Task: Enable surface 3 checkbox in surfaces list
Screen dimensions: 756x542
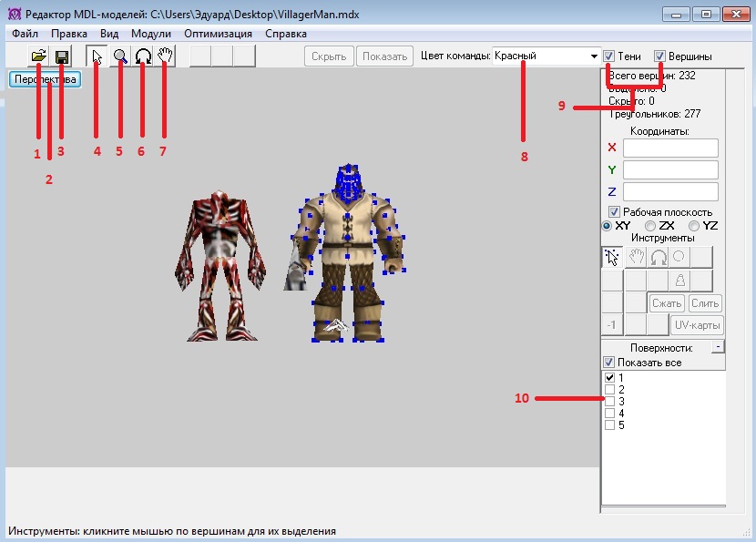Action: [609, 401]
